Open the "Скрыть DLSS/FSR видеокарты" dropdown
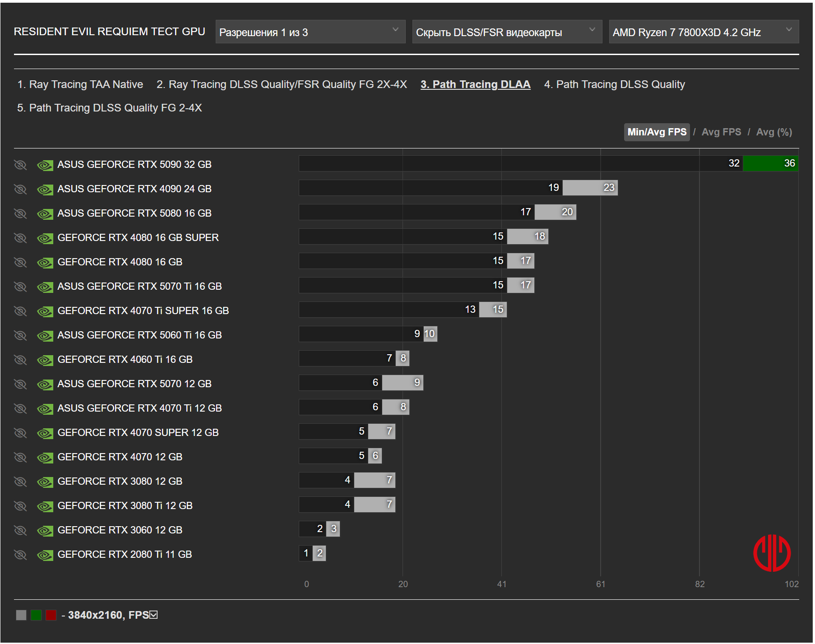The height and width of the screenshot is (644, 815). [507, 32]
